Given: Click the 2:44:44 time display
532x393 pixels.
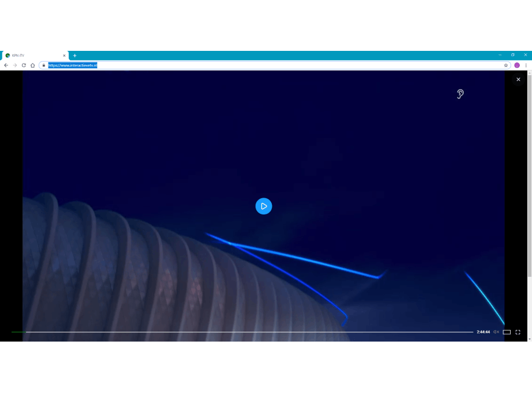Looking at the screenshot, I should click(x=483, y=332).
